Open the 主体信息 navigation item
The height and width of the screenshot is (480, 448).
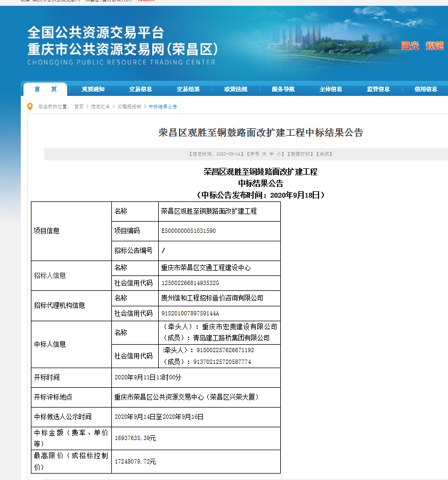click(331, 89)
